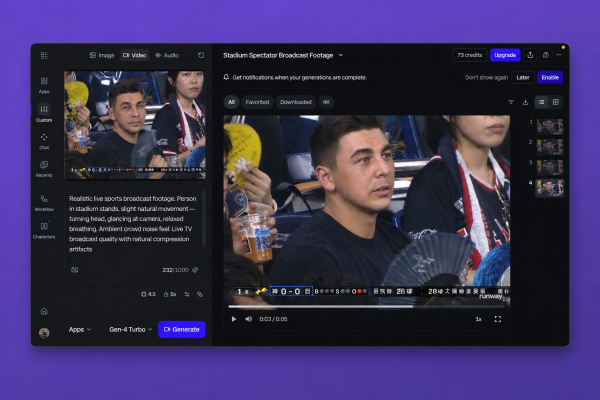
Task: Click the 73 credits indicator
Action: coord(470,55)
